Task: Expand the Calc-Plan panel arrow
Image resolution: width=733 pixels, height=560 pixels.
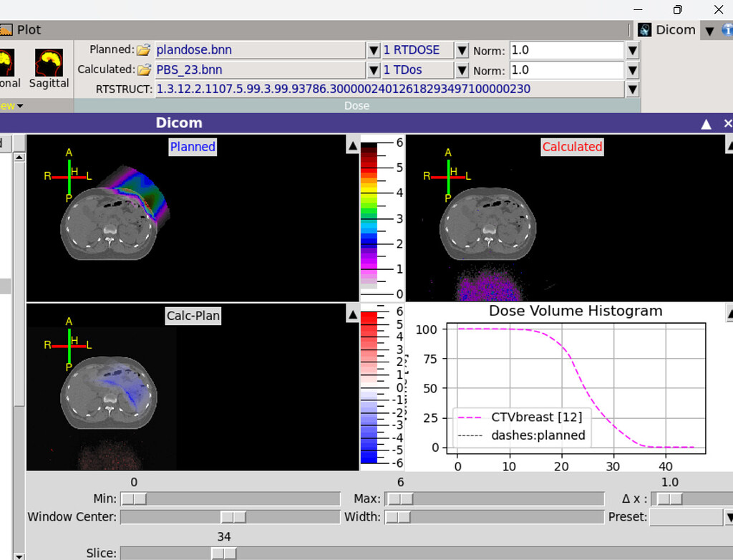Action: (352, 314)
